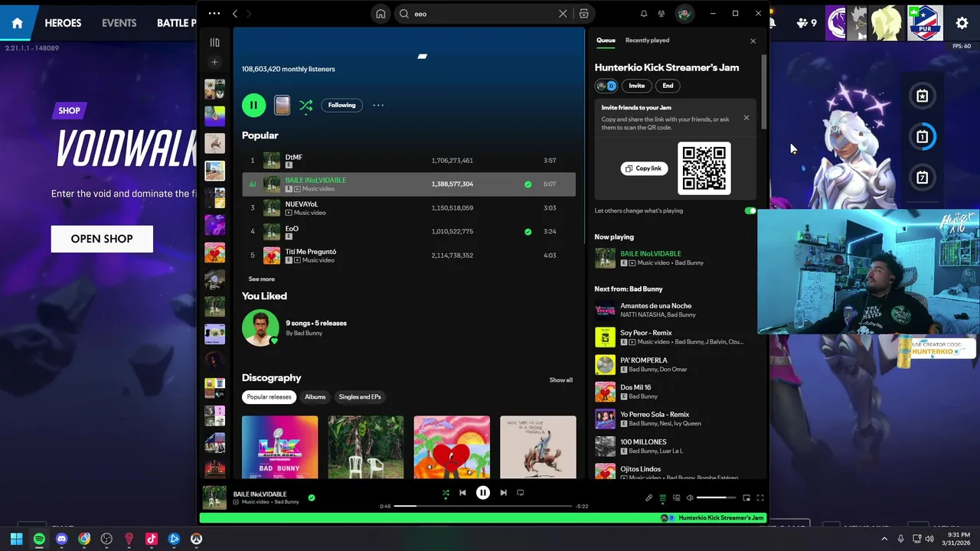Select PA' ROMPERLA in queue
This screenshot has height=551, width=980.
pos(674,364)
